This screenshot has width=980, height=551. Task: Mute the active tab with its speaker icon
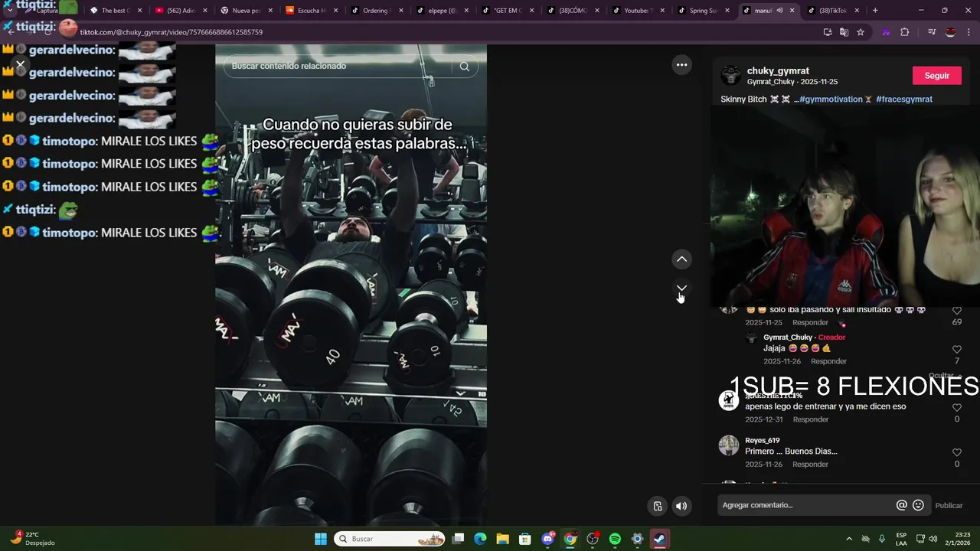coord(779,11)
